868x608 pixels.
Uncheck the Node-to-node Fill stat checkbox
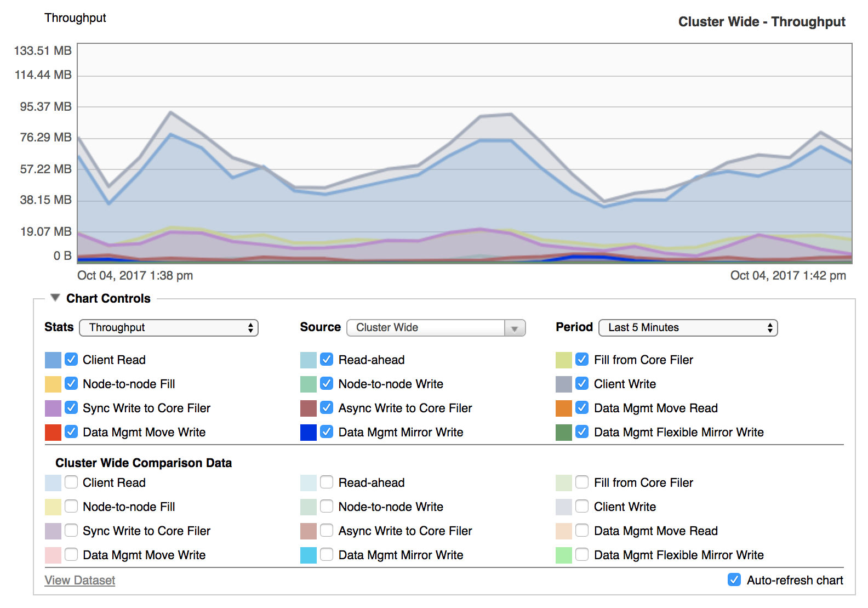point(71,384)
